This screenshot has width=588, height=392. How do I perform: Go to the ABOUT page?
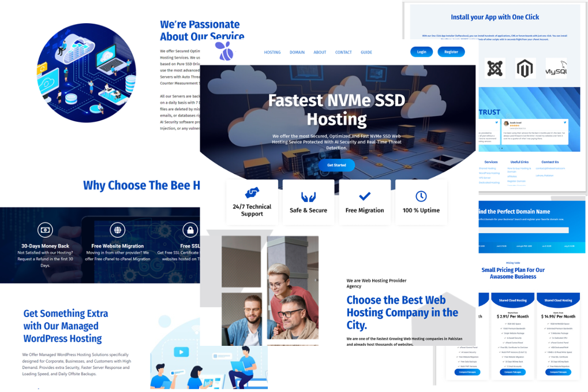tap(320, 53)
